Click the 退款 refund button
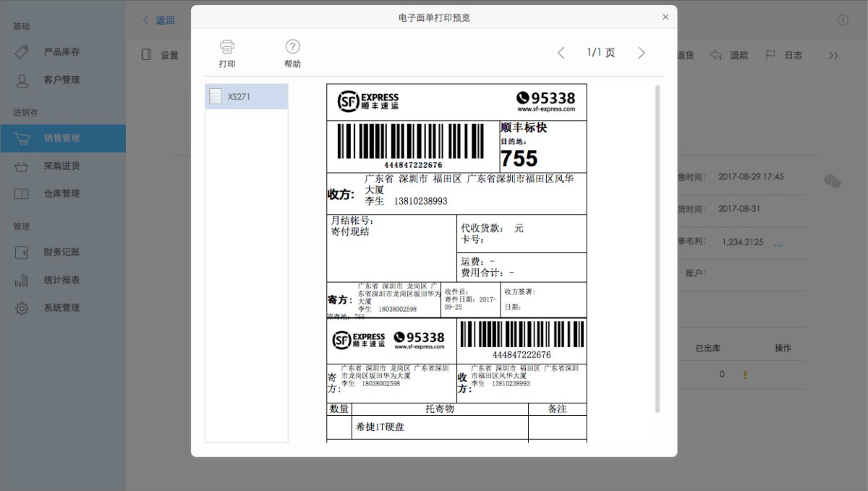Screen dimensions: 868x491 coord(729,55)
